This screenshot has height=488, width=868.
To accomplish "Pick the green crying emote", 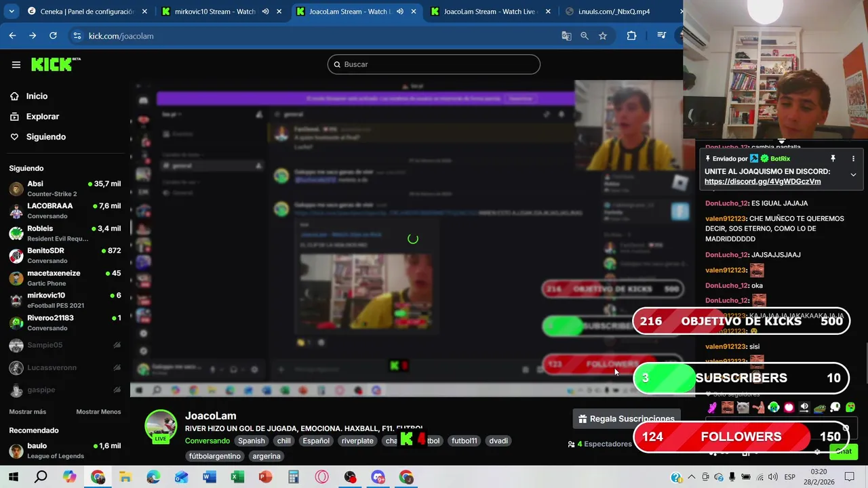I will click(x=774, y=407).
